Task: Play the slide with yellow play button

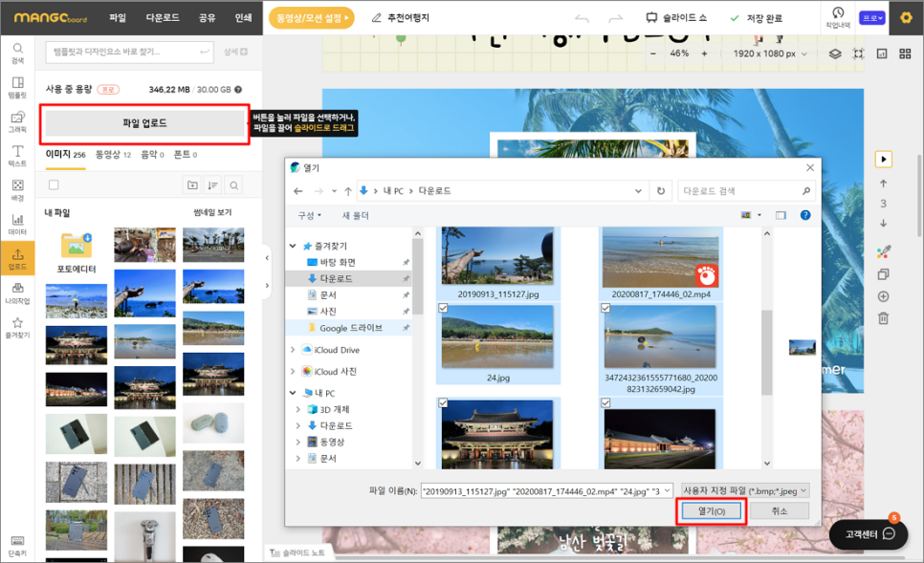Action: coord(883,159)
